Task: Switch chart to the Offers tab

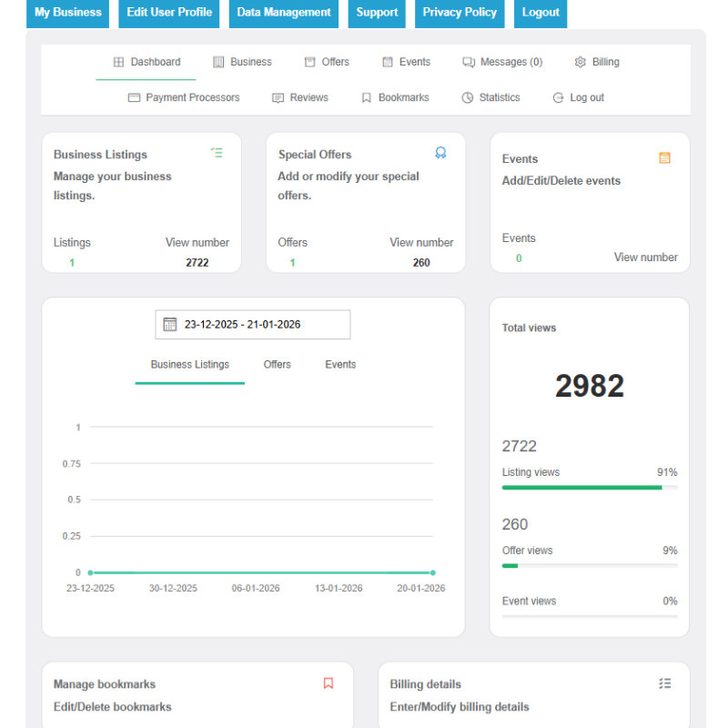Action: [277, 364]
